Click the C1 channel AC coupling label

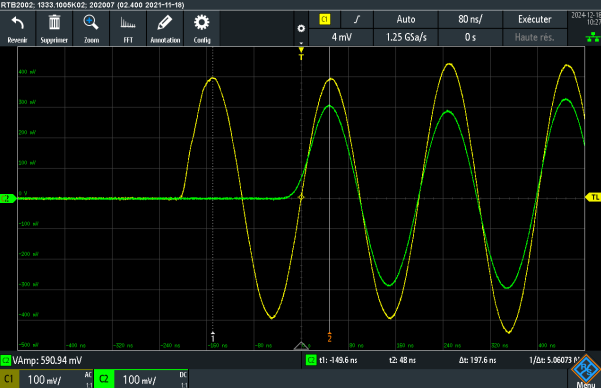click(88, 375)
